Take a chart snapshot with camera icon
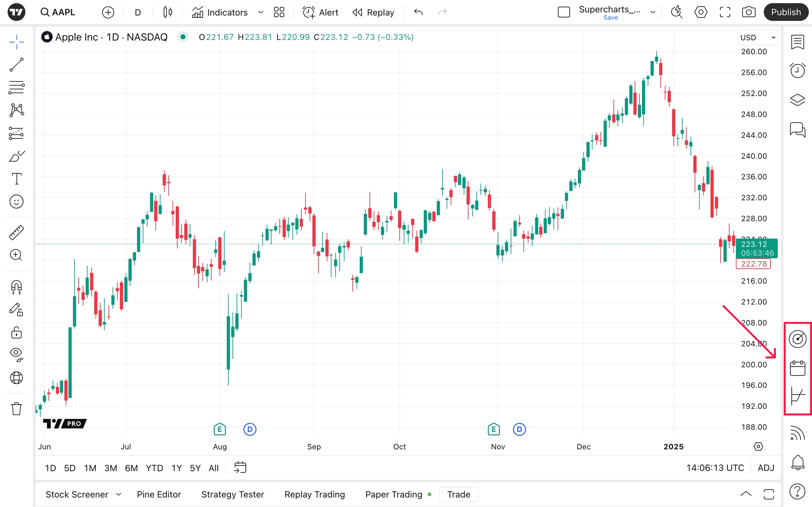Viewport: 812px width, 507px height. click(x=749, y=12)
